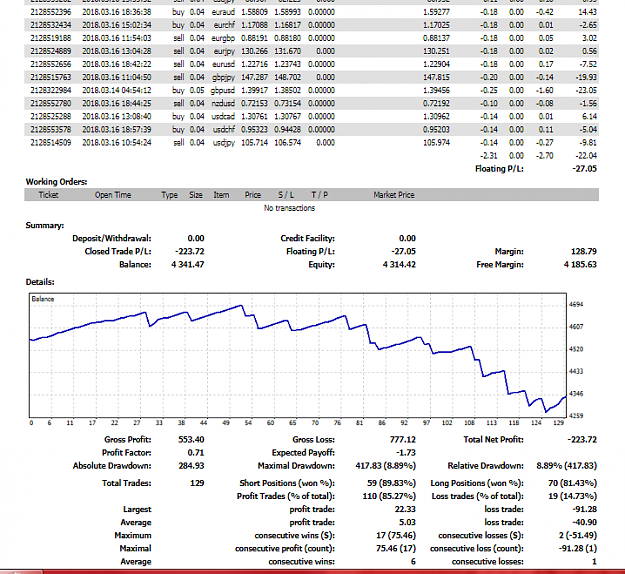The image size is (625, 574).
Task: Click the eurjpy open price 130.266
Action: coord(254,51)
